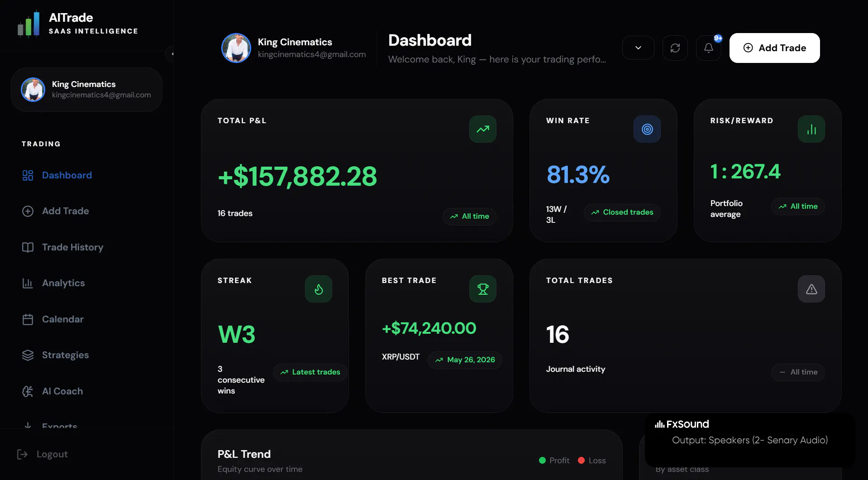Refresh the dashboard data
Viewport: 868px width, 480px height.
675,48
